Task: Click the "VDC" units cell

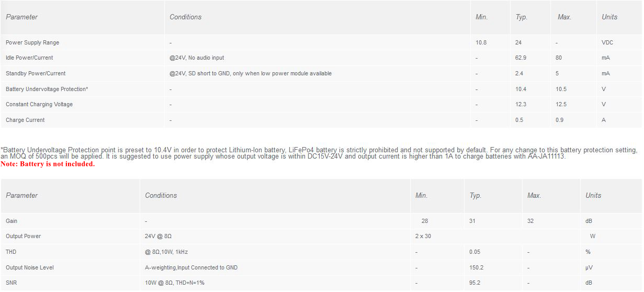Action: (608, 42)
